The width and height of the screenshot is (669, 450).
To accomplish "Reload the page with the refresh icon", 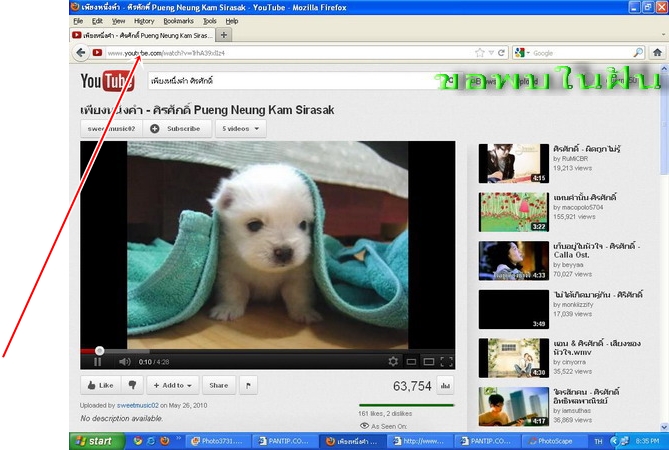I will (501, 53).
